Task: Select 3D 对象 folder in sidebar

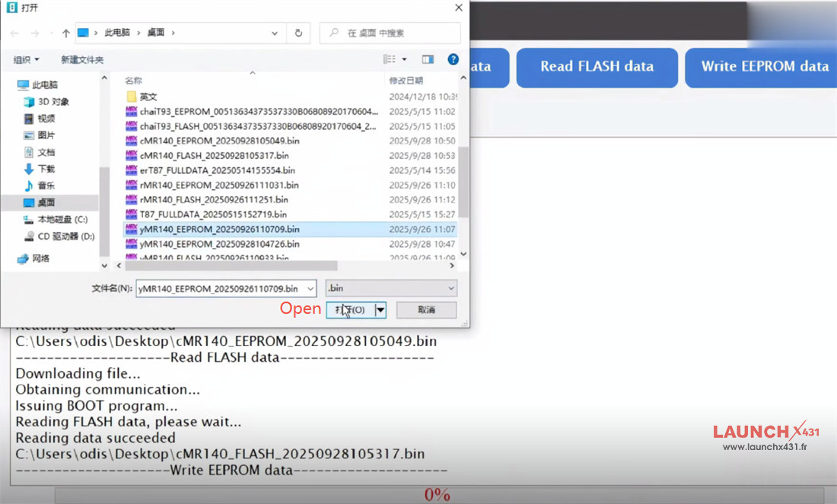Action: point(53,102)
